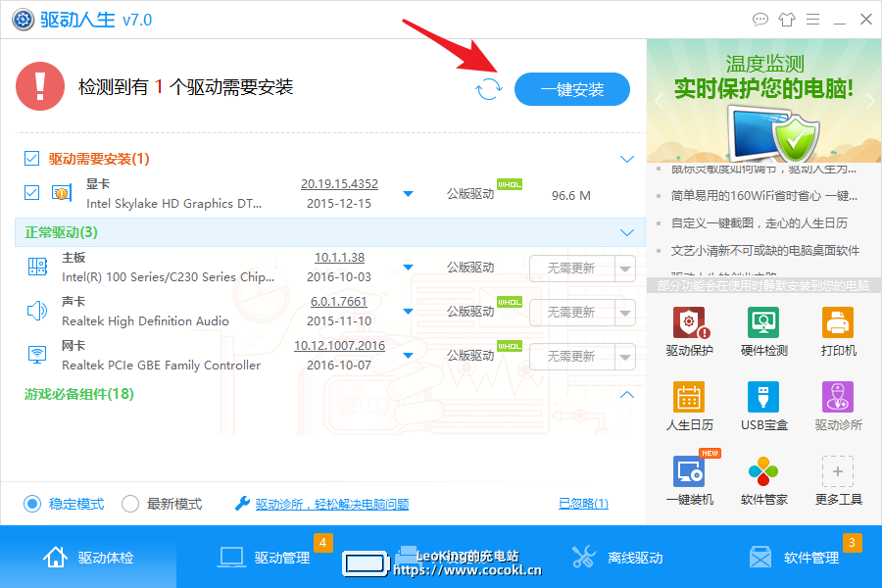Click Realtek PCIe GBE Family Controller name
The height and width of the screenshot is (588, 882).
[161, 366]
